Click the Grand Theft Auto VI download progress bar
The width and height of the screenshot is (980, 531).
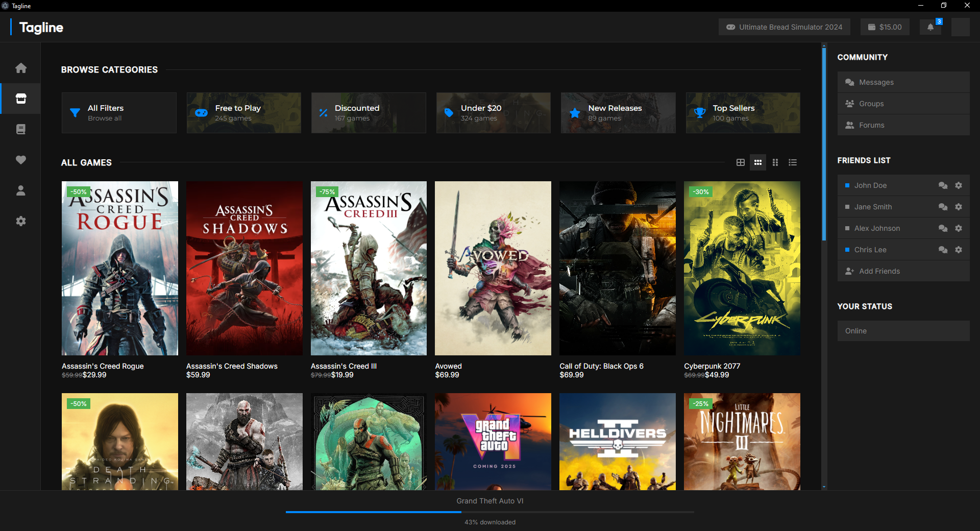(x=490, y=512)
